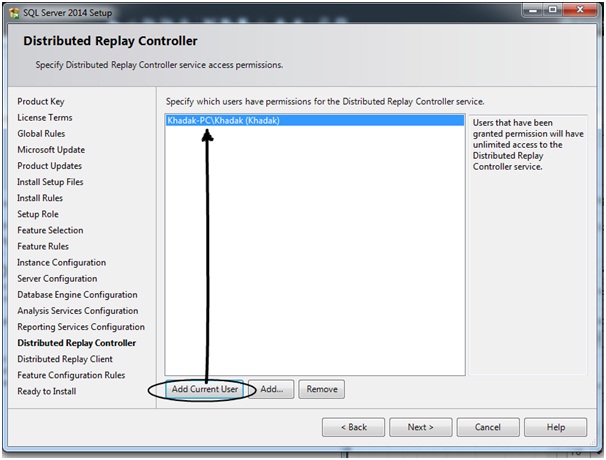Select Install Setup Files step
This screenshot has height=460, width=606.
tap(50, 182)
